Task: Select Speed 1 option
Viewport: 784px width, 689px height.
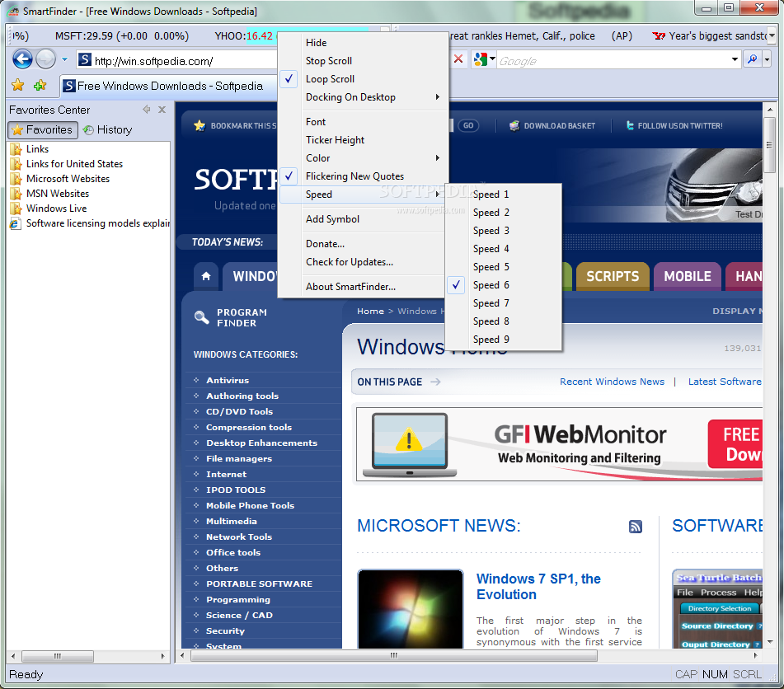Action: click(504, 195)
